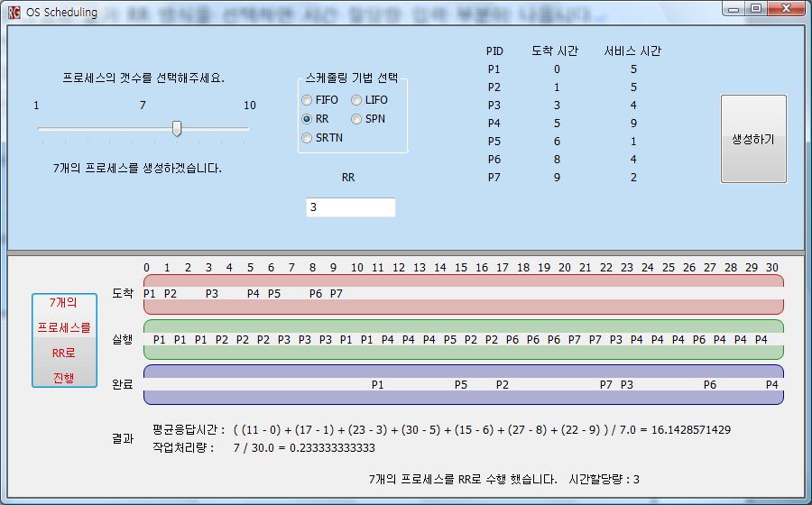The image size is (812, 505).
Task: Click the '완료' row label
Action: point(123,384)
